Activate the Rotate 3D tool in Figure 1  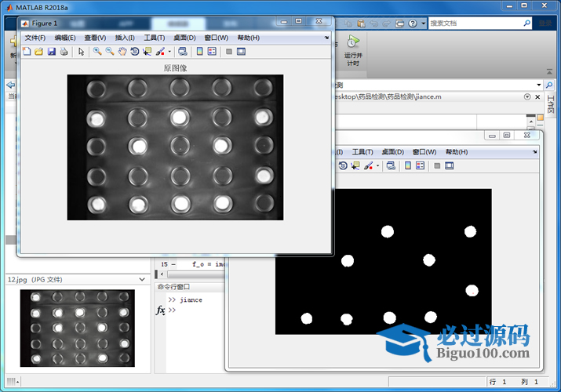pos(134,52)
